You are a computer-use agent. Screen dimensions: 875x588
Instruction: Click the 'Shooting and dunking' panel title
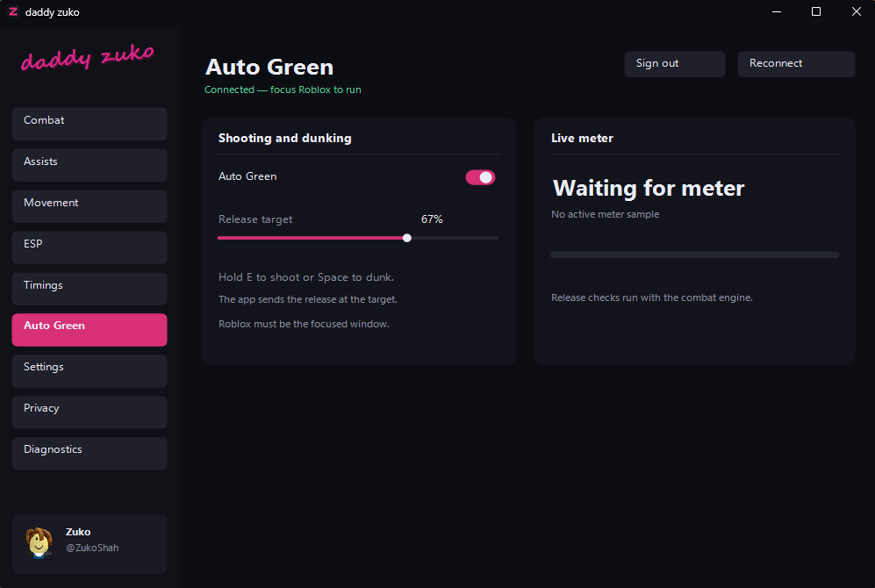click(284, 139)
